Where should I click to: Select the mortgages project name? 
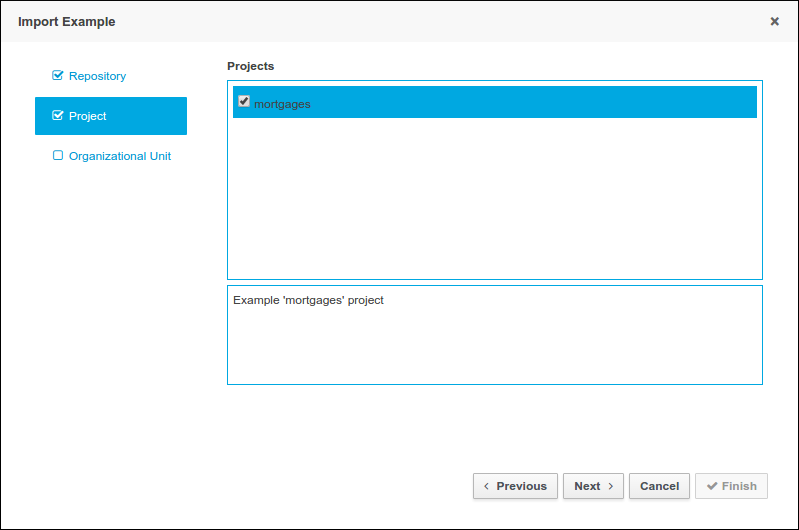click(282, 103)
